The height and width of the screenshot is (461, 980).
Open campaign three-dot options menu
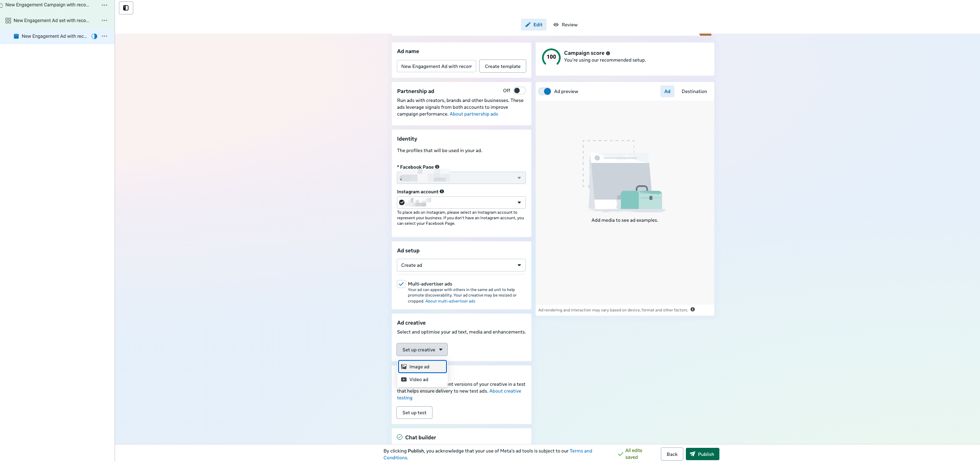pos(104,5)
